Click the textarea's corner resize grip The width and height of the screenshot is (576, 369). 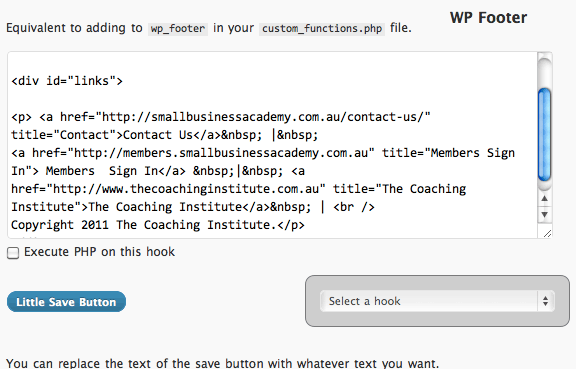(x=547, y=233)
